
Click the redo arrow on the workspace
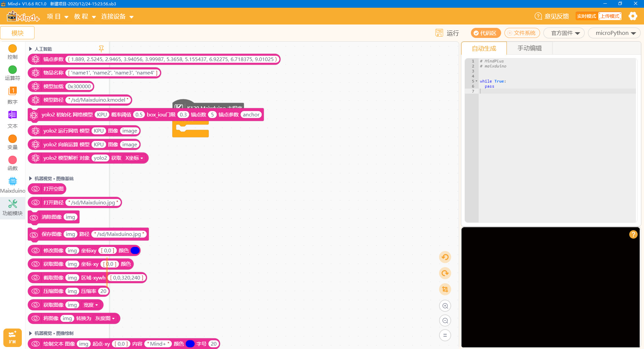click(445, 273)
